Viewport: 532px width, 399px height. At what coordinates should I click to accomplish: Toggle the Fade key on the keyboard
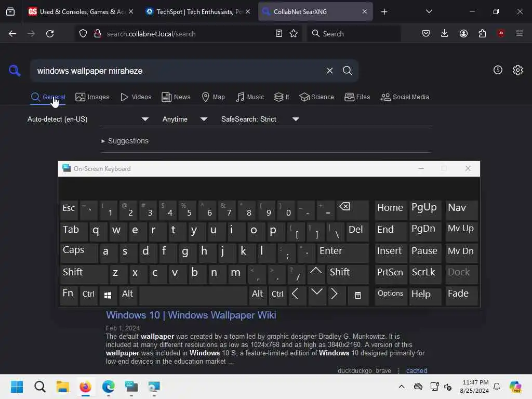pos(461,295)
